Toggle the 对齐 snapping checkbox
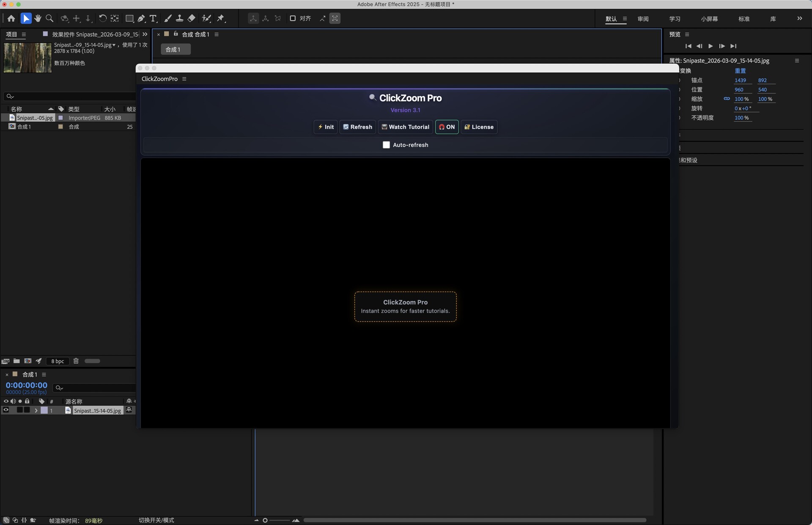Image resolution: width=812 pixels, height=525 pixels. tap(293, 18)
